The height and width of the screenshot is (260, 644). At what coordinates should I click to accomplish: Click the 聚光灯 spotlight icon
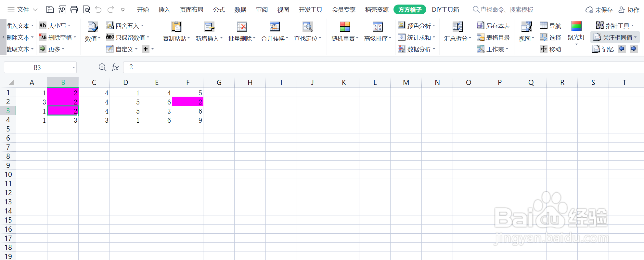pyautogui.click(x=576, y=26)
